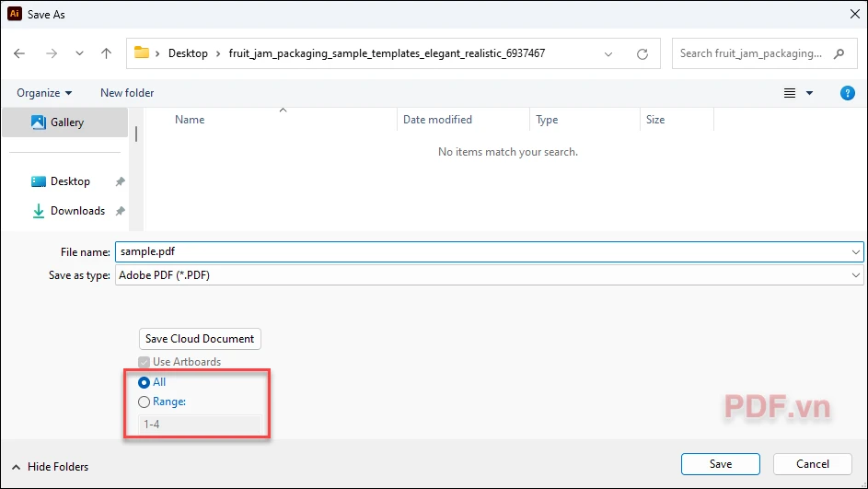Toggle the Use Artboards checkbox
Screen dimensions: 868x489
click(144, 362)
